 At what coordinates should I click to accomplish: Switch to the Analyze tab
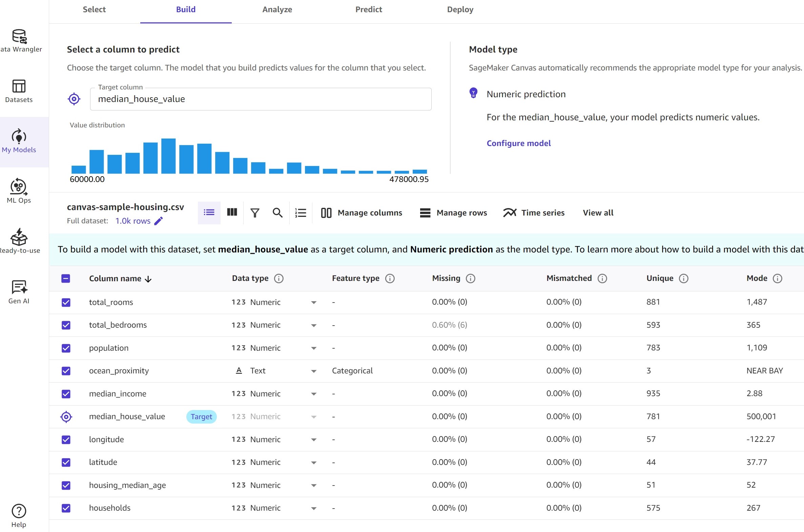277,9
